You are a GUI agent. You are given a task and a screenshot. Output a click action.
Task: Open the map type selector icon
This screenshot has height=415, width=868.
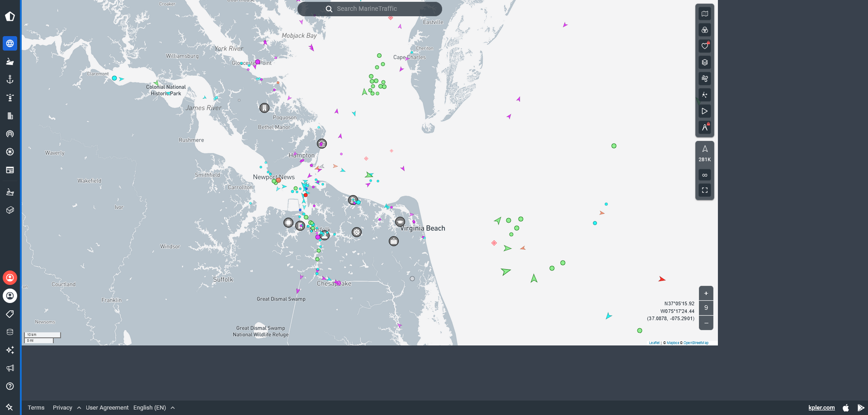pos(705,14)
